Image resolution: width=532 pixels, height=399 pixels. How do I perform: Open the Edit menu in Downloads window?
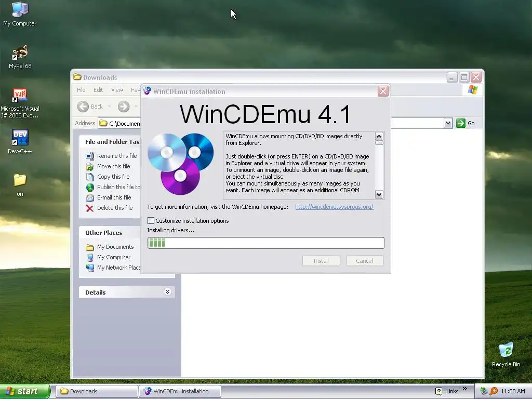(98, 90)
